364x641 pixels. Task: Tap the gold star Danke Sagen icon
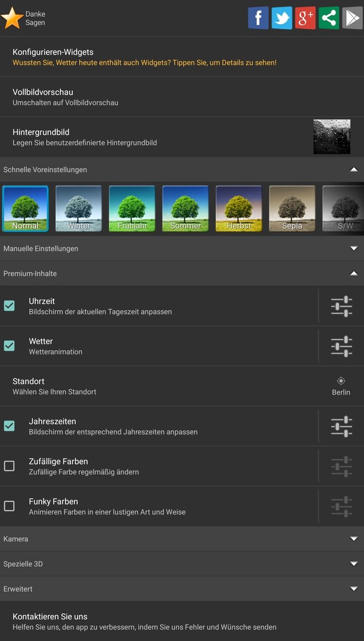click(12, 18)
